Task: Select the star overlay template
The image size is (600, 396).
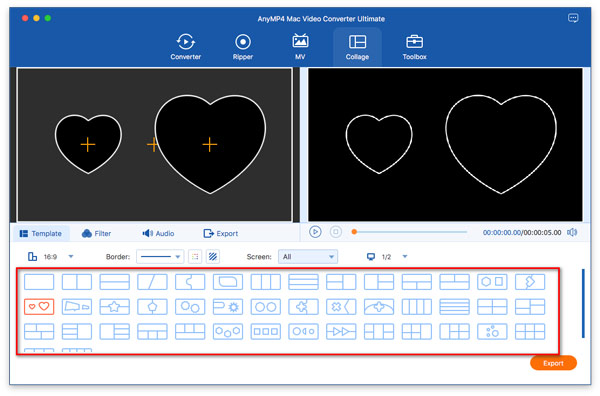Action: coord(114,307)
